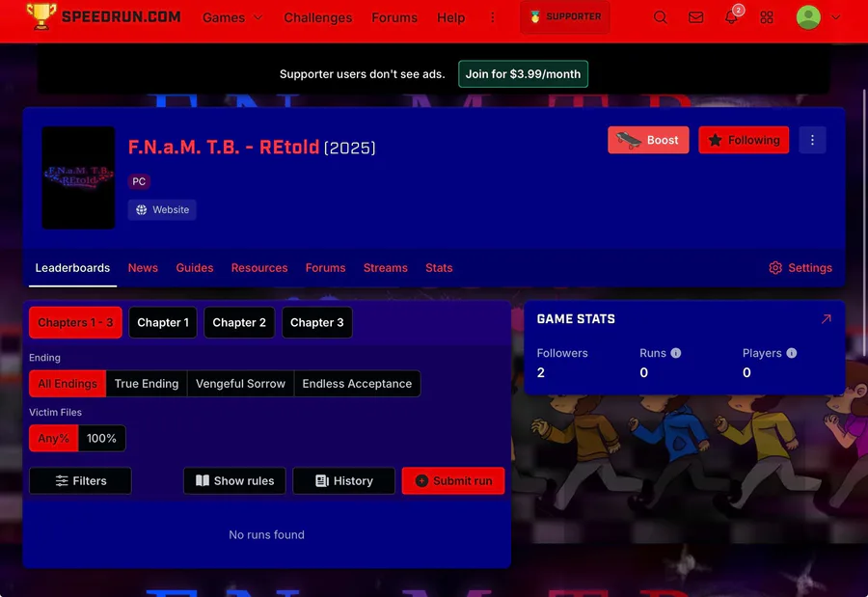Select 100% victim files option
This screenshot has width=868, height=597.
click(x=102, y=438)
